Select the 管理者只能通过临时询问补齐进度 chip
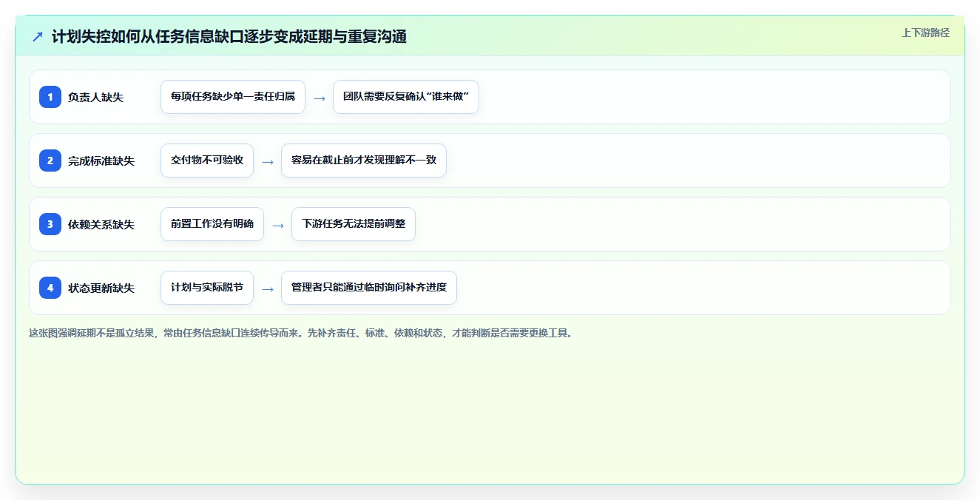The height and width of the screenshot is (500, 980). pos(369,288)
